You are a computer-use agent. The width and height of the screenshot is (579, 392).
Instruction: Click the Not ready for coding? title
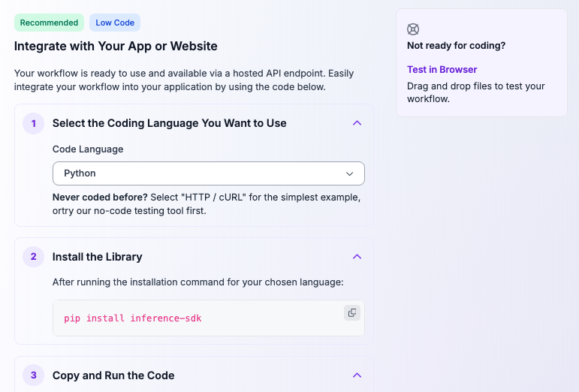tap(456, 46)
